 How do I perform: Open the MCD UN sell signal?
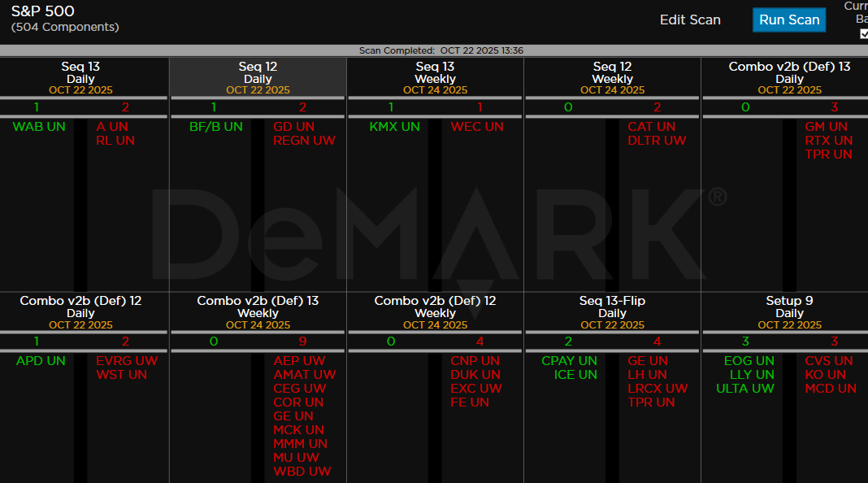[x=831, y=389]
